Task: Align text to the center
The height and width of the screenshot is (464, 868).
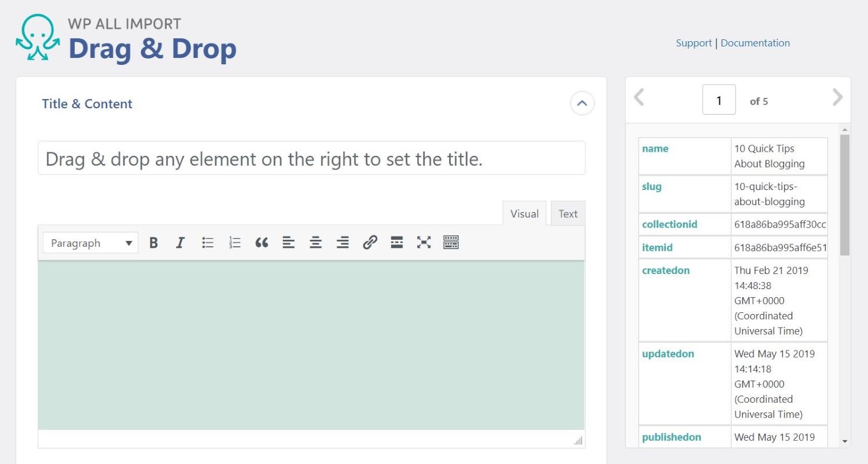Action: click(315, 243)
